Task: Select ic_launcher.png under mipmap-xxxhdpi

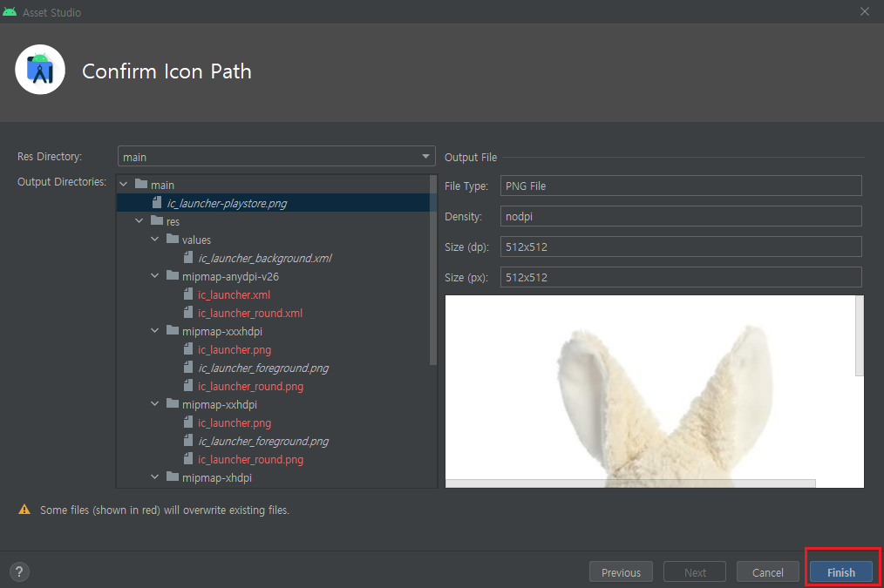Action: 235,350
